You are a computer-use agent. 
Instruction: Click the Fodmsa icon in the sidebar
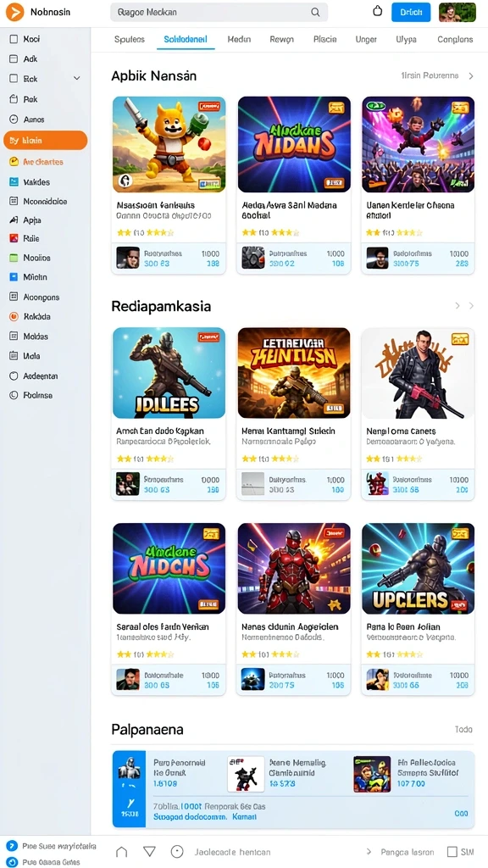click(x=14, y=395)
